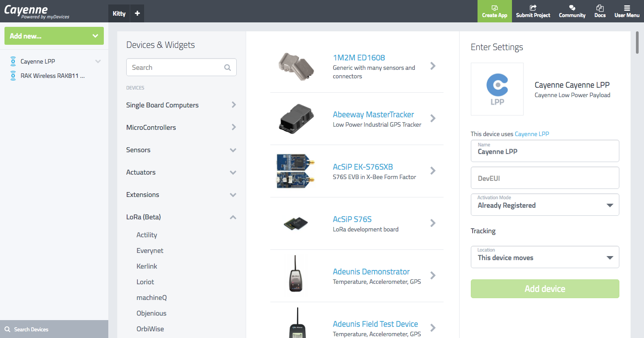
Task: Select the Kerlink network
Action: click(147, 266)
